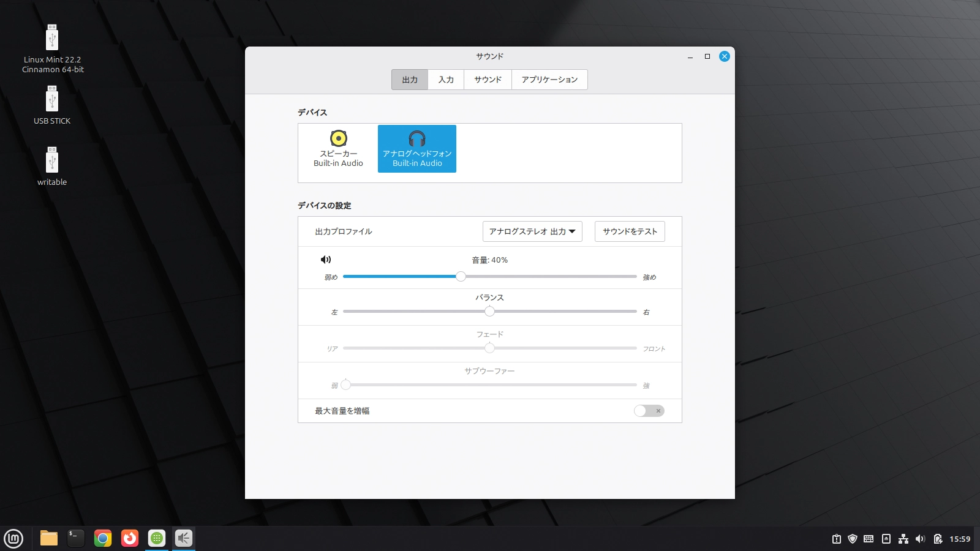Screen dimensions: 980x551
Task: Select the スピーカー Built-in Audio device icon
Action: [x=337, y=148]
